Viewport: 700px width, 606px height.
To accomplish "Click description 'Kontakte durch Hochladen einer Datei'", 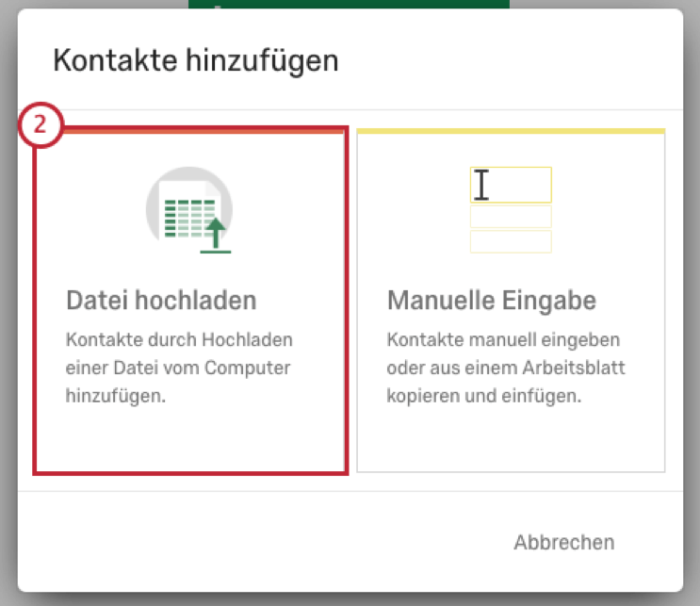I will (x=179, y=368).
